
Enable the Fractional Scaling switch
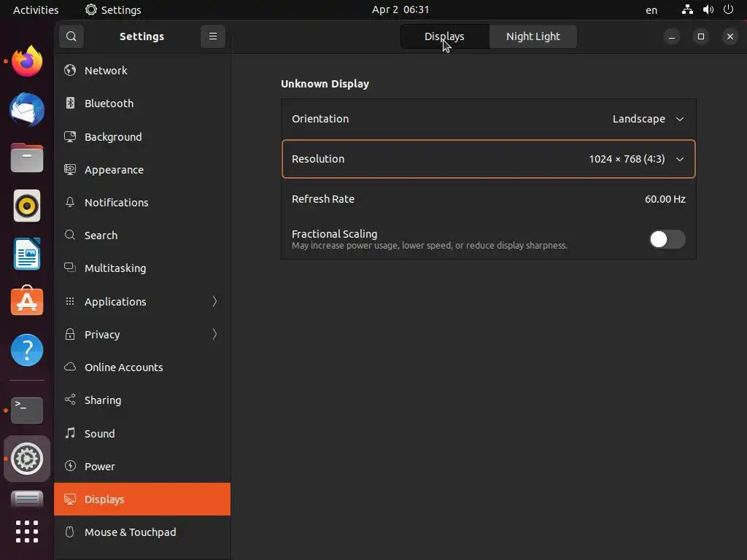tap(667, 239)
